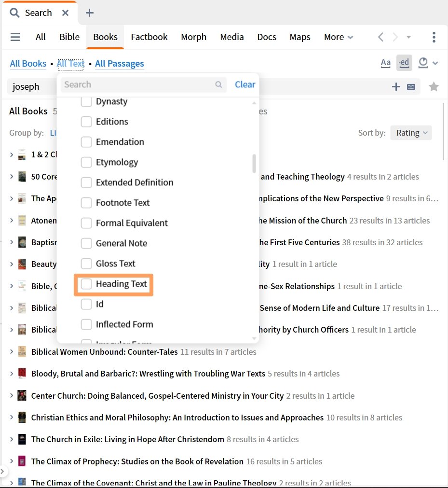Enable the Footnote Text checkbox

pos(86,203)
